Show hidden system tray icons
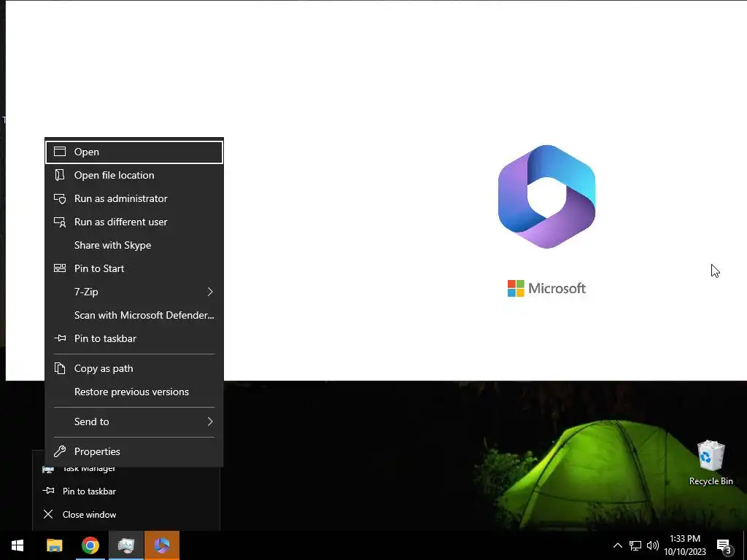 [617, 545]
